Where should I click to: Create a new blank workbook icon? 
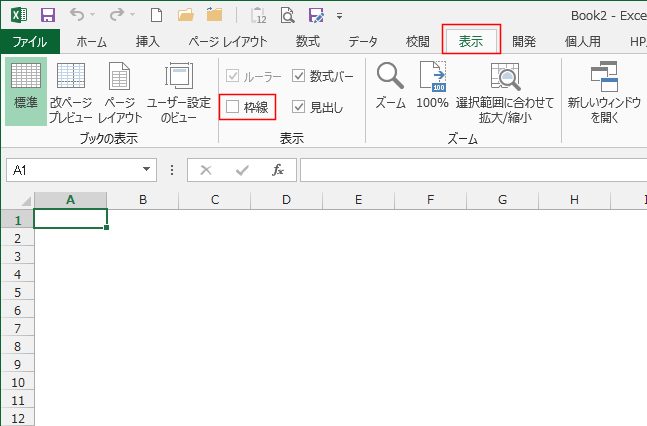pyautogui.click(x=156, y=16)
